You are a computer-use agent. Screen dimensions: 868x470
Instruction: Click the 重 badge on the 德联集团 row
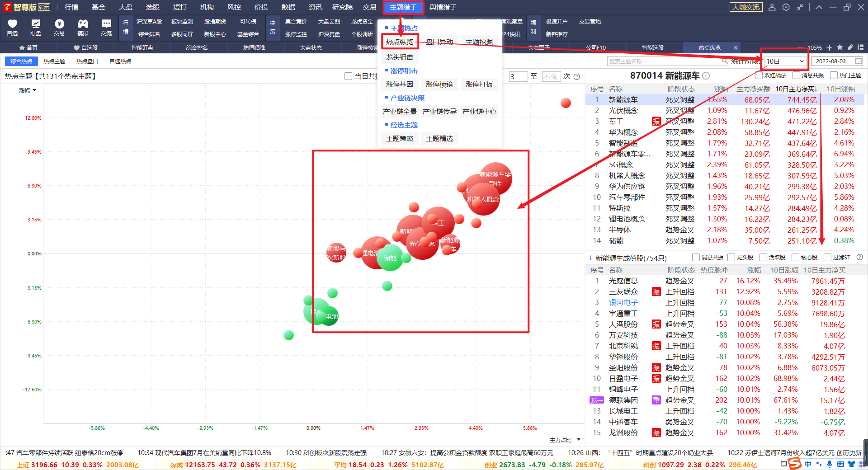(x=656, y=400)
